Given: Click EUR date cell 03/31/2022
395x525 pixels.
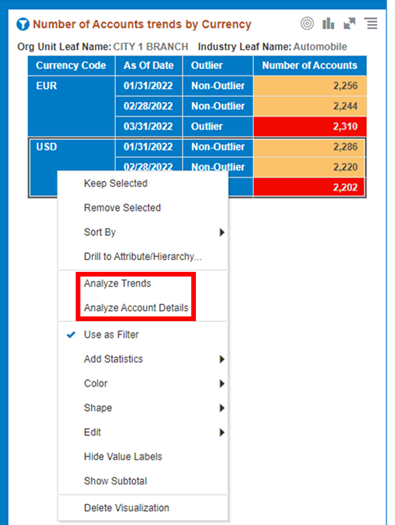Looking at the screenshot, I should (149, 127).
